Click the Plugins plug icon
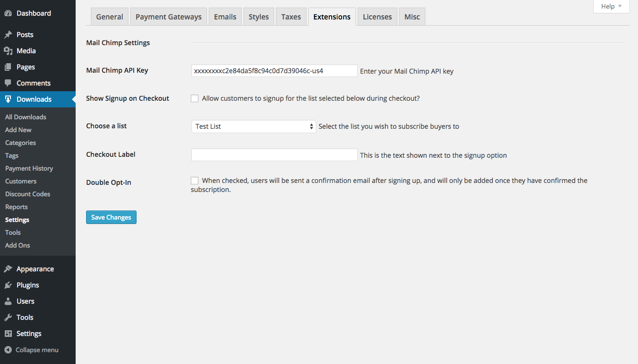The image size is (638, 364). [x=8, y=285]
